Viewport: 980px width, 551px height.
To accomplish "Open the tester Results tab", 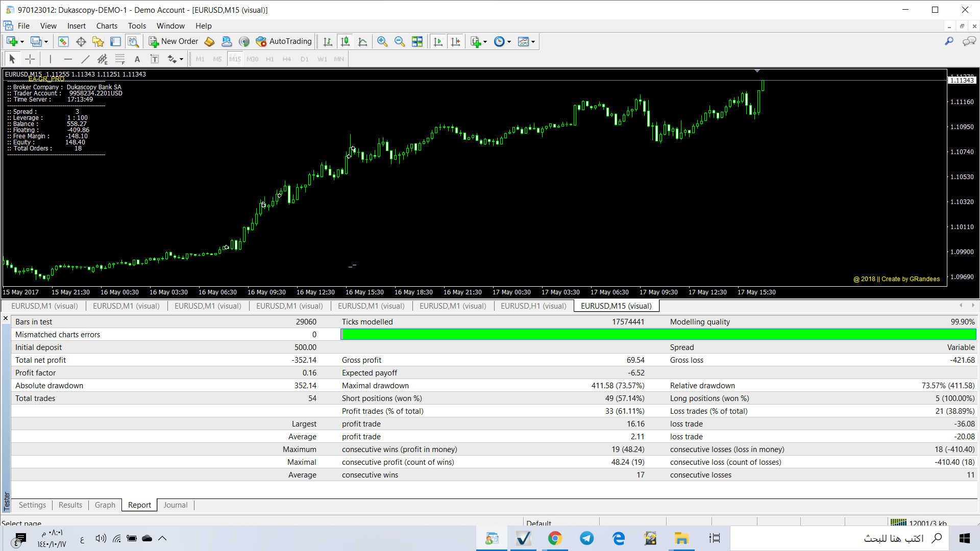I will pyautogui.click(x=70, y=505).
